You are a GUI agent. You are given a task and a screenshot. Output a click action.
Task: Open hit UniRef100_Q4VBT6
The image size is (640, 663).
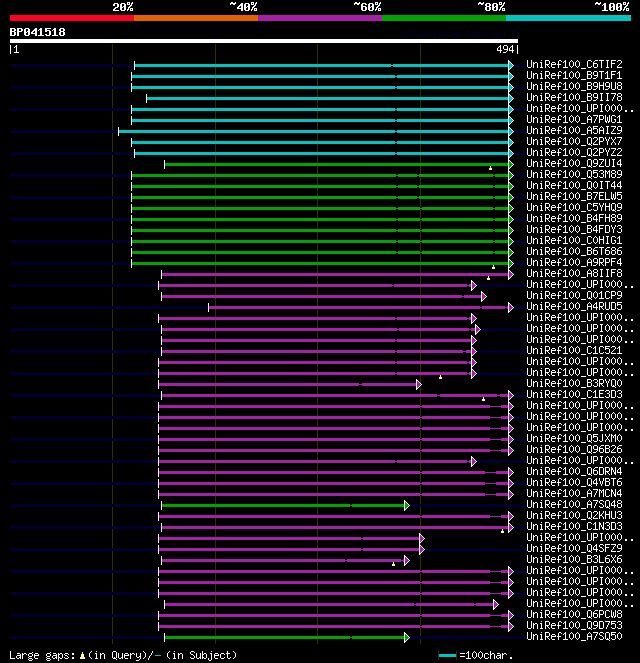[574, 482]
